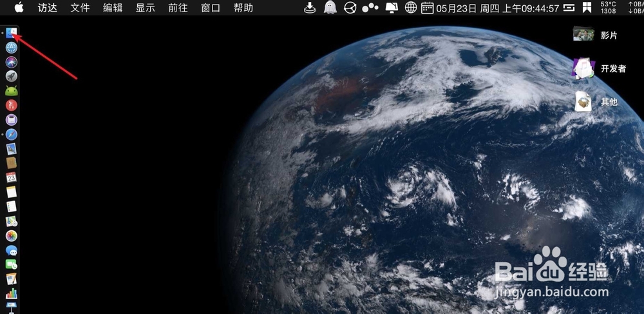Open the blue Messages app

click(x=12, y=250)
